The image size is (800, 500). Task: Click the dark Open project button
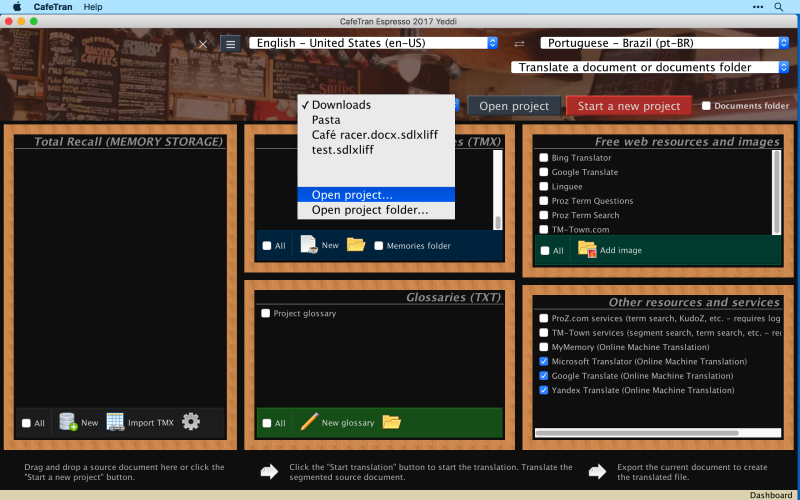514,106
